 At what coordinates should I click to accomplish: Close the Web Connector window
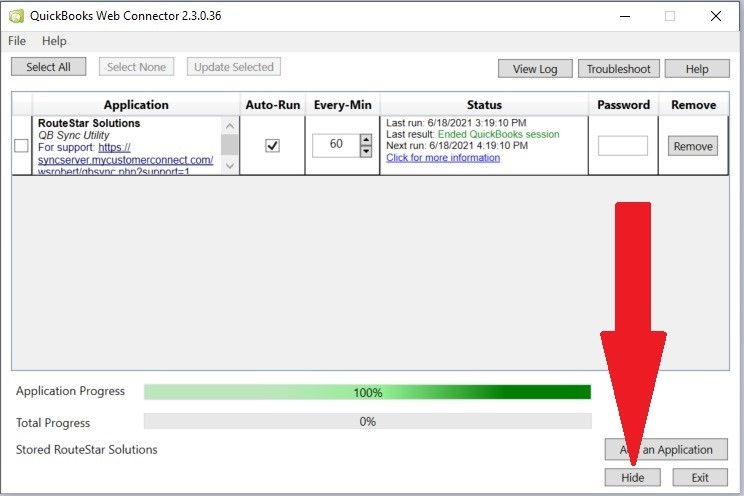pos(716,16)
